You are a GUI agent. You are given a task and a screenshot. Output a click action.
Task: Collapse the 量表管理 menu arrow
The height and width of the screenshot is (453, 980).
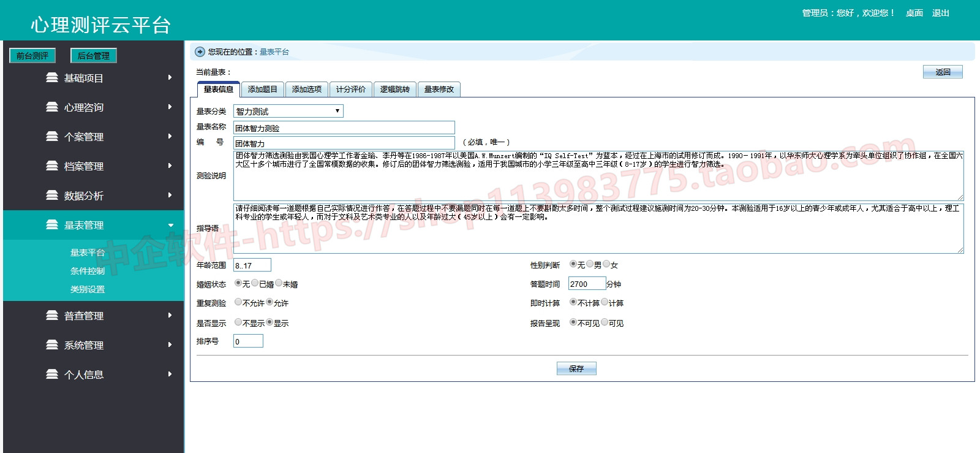coord(170,225)
